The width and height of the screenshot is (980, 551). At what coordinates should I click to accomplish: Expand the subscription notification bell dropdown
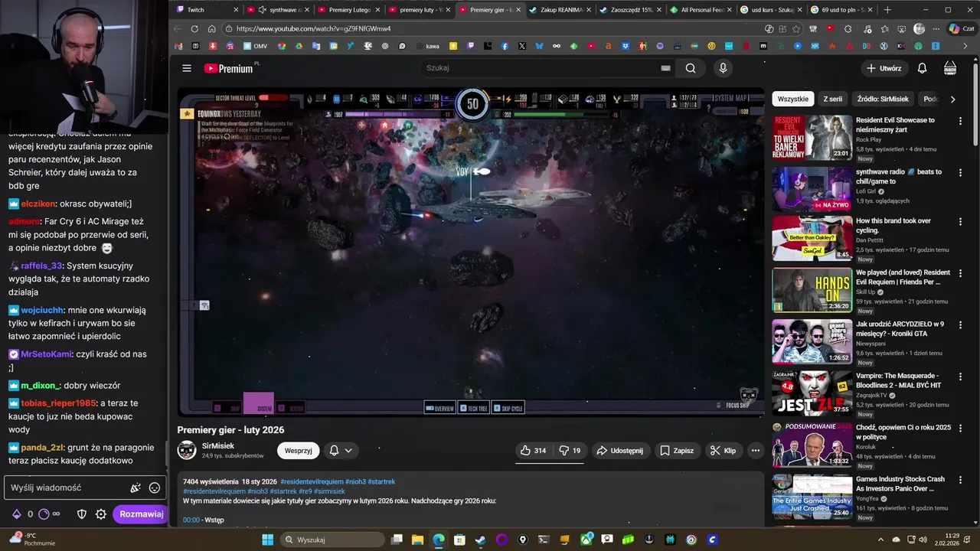[341, 451]
